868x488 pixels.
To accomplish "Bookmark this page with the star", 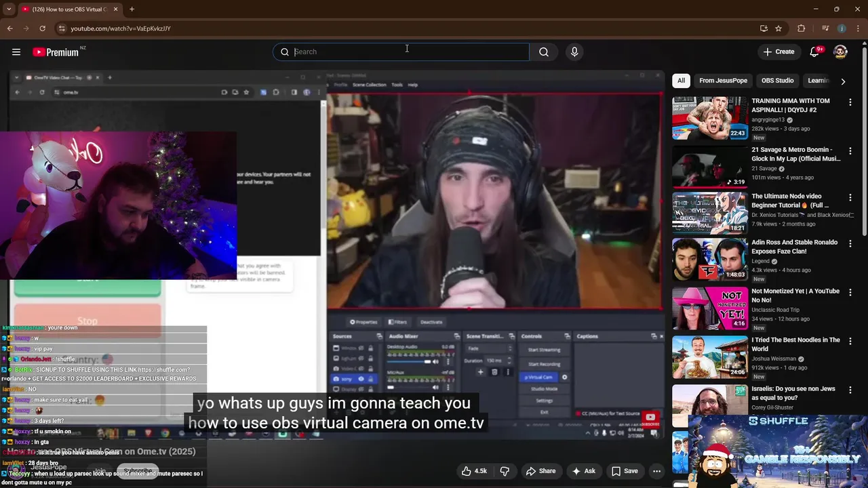I will click(778, 28).
